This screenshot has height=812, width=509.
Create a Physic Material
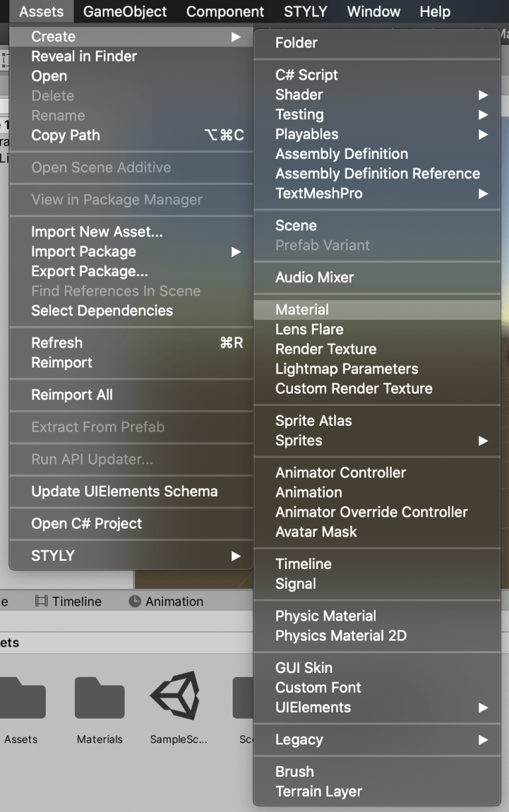pyautogui.click(x=324, y=616)
